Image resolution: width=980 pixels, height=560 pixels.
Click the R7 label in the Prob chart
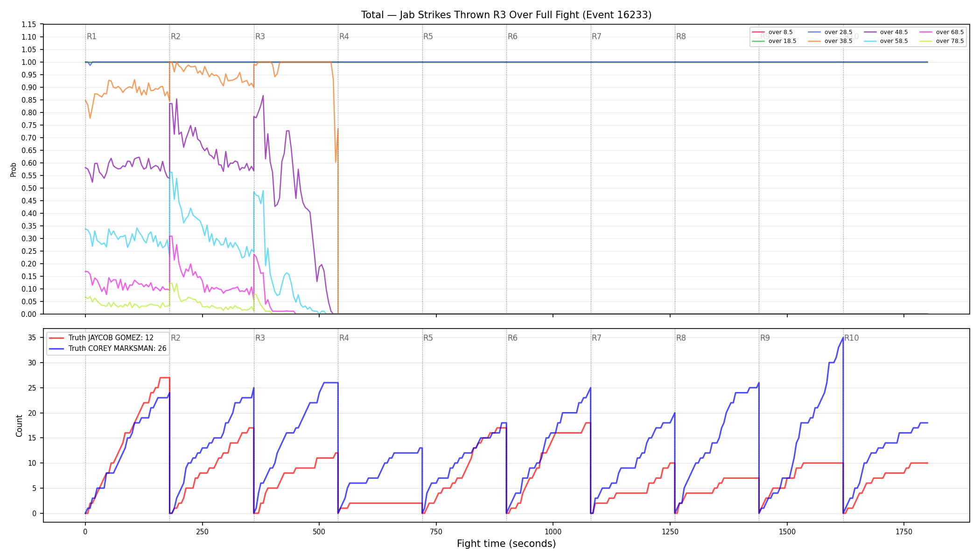(596, 36)
